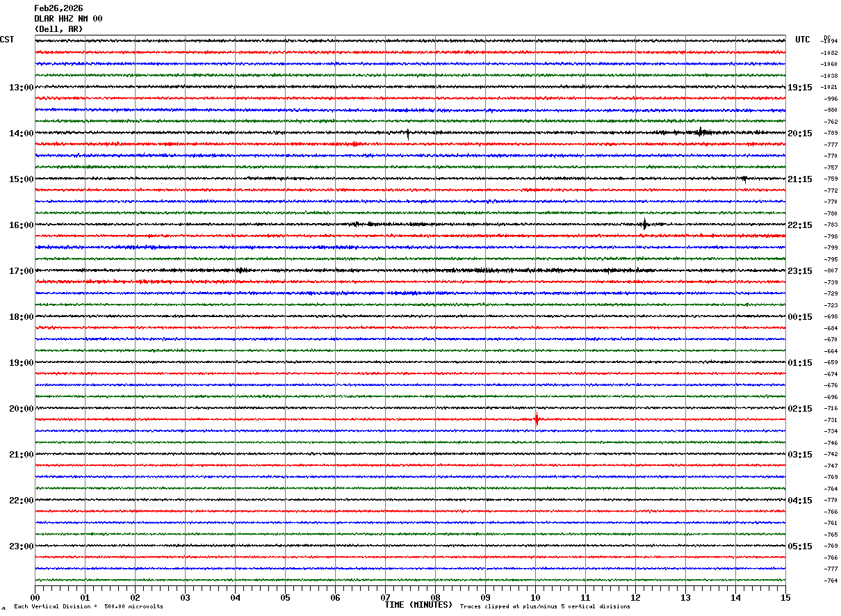Click the 00:15 UTC time label
This screenshot has height=616, width=841.
(x=800, y=317)
